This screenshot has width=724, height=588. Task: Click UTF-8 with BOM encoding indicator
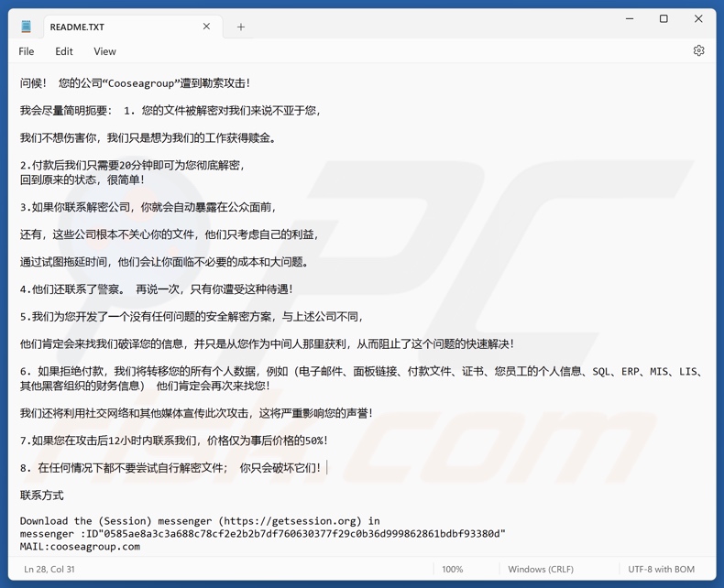661,569
